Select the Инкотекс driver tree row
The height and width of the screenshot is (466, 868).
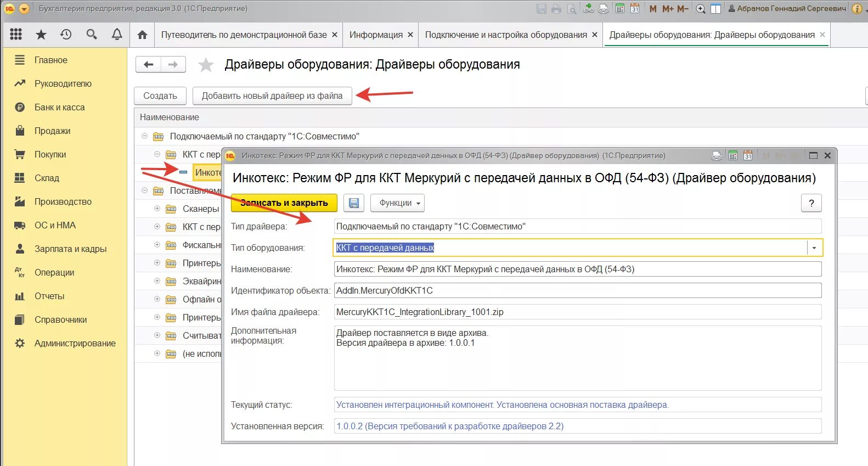click(x=207, y=172)
